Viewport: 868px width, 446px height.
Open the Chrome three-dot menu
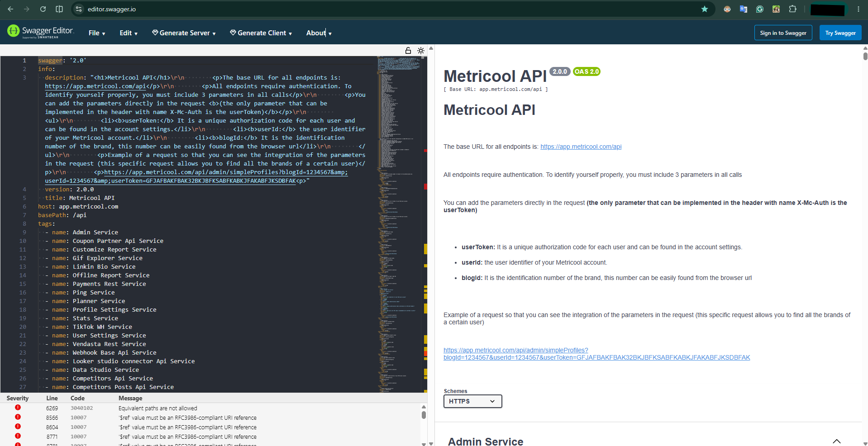(x=858, y=9)
